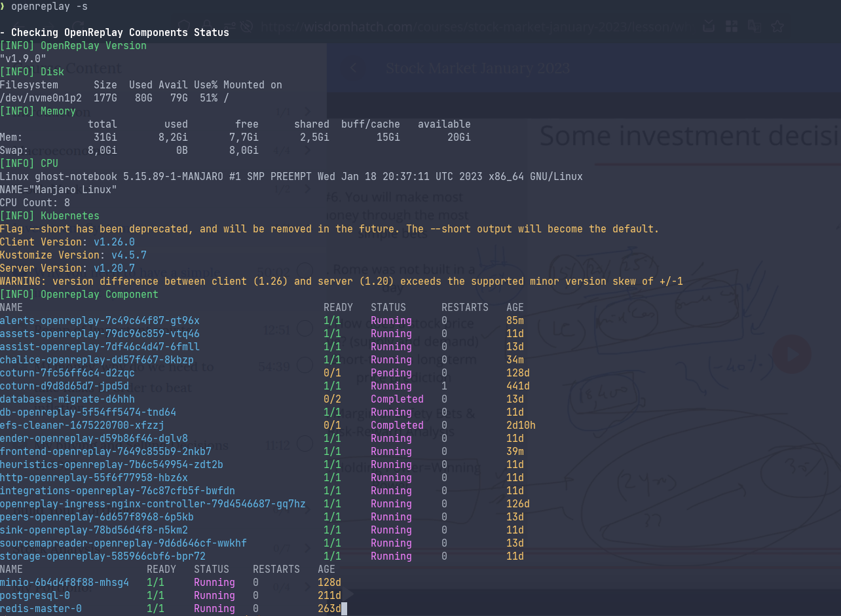841x616 pixels.
Task: Go back using arrow beside Stock Market title
Action: [x=352, y=68]
